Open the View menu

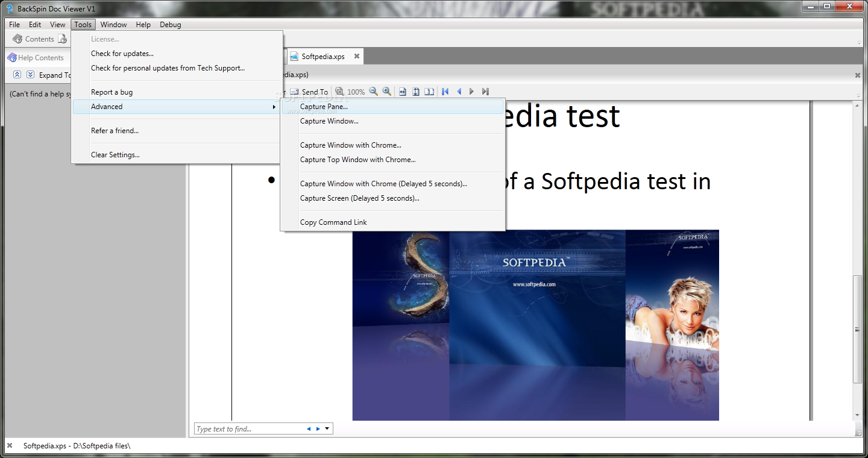coord(58,25)
